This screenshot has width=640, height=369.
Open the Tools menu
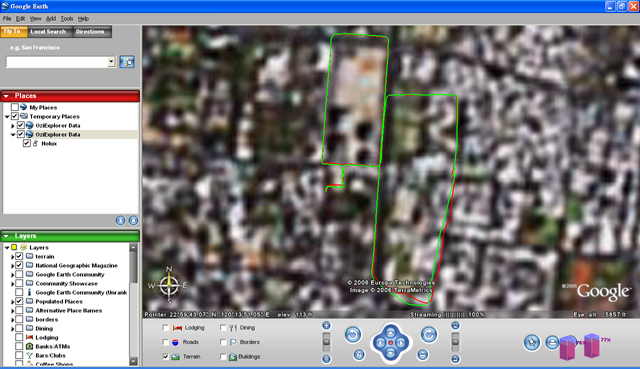point(67,18)
